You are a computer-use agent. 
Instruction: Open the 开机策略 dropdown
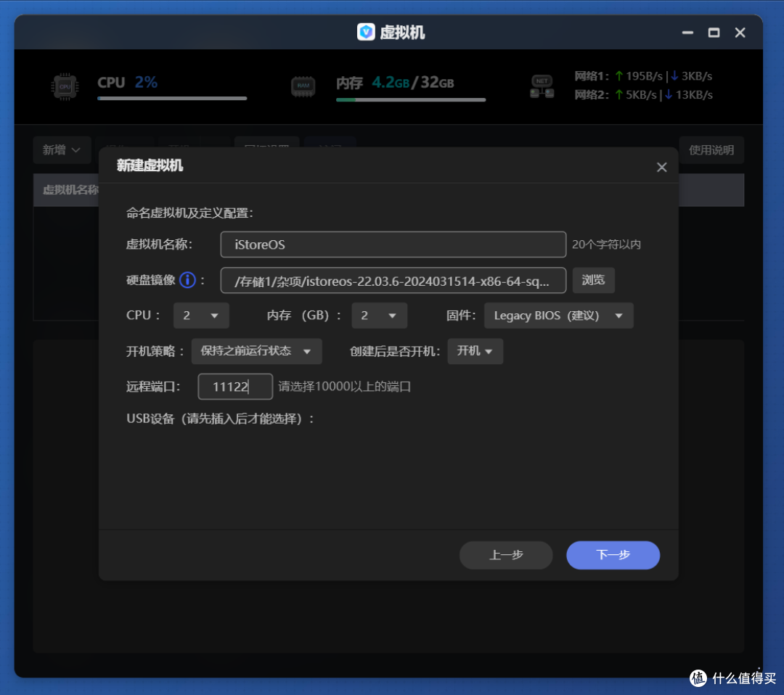pyautogui.click(x=256, y=350)
